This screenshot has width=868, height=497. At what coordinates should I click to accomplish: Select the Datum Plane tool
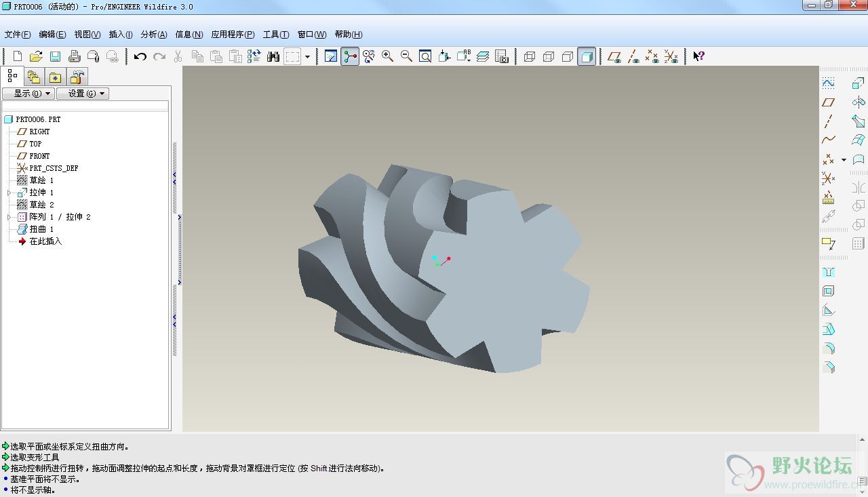[828, 102]
